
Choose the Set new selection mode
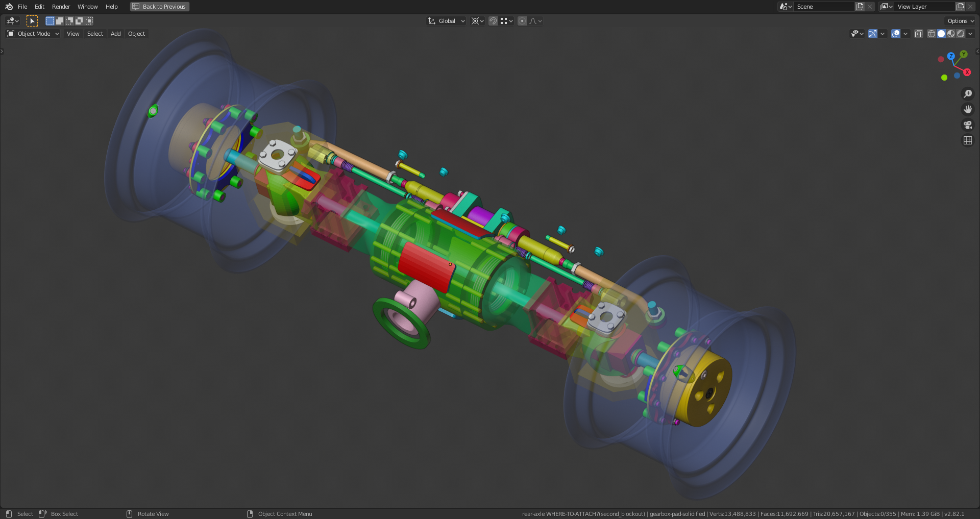[x=50, y=21]
